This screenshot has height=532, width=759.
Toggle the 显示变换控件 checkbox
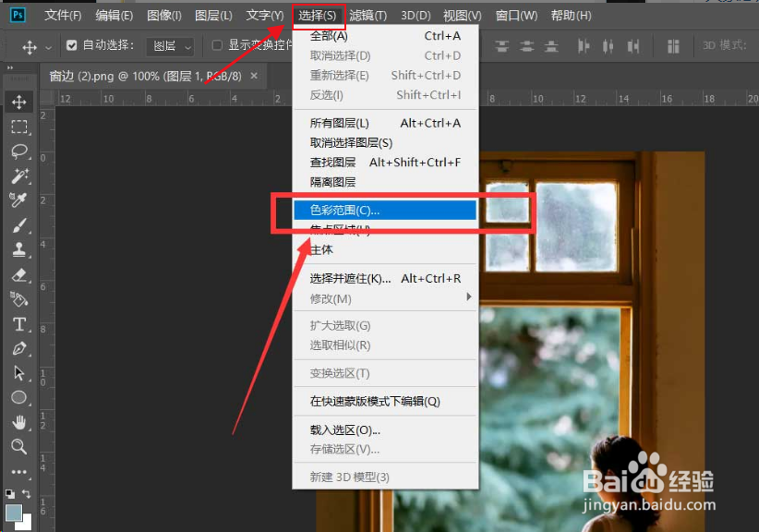pos(217,45)
